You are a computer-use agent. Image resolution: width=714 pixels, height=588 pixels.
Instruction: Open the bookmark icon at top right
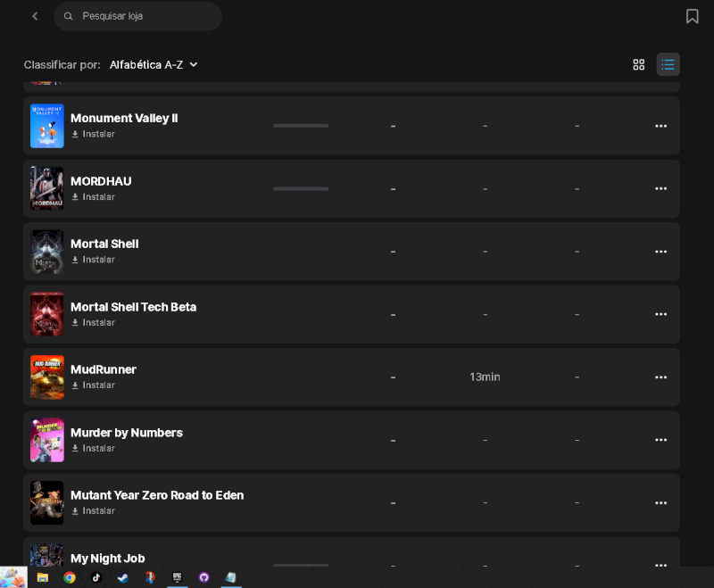click(x=693, y=16)
